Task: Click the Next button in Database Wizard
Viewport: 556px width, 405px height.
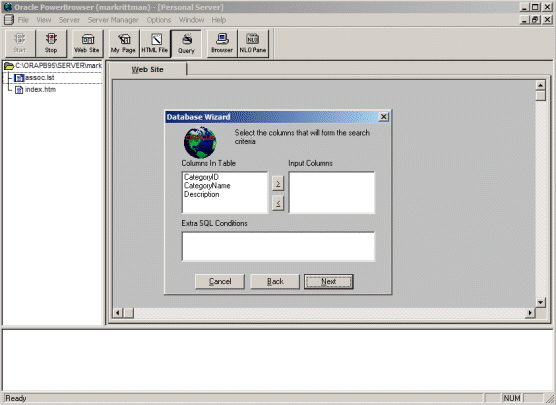Action: click(x=329, y=282)
